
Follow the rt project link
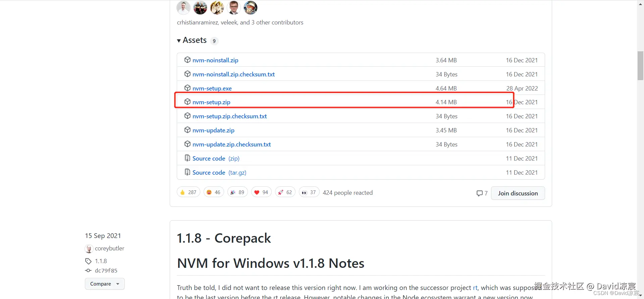click(475, 288)
